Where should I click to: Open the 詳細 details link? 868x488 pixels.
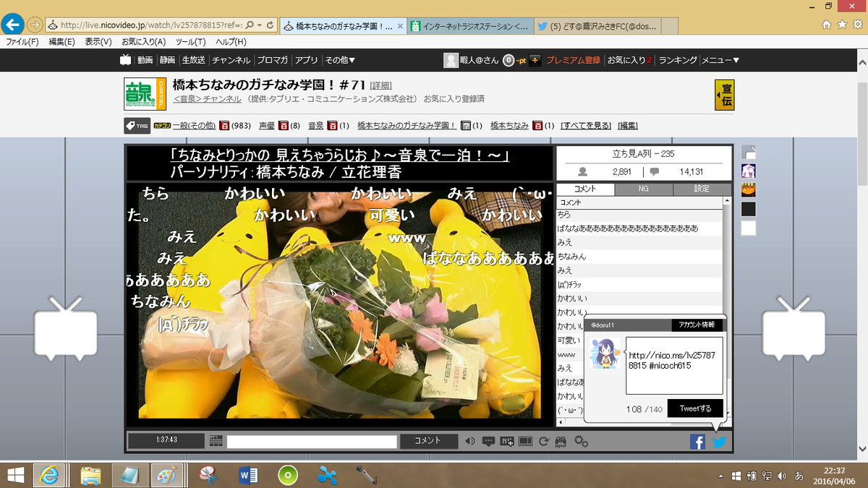[x=381, y=85]
